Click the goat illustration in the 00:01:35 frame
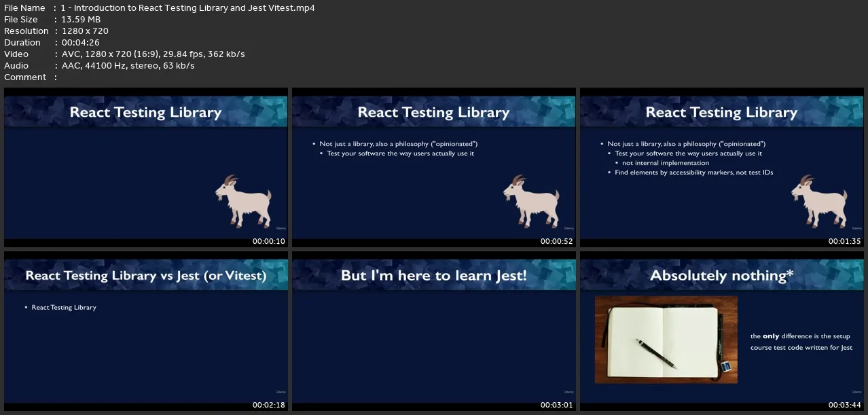 pos(820,200)
